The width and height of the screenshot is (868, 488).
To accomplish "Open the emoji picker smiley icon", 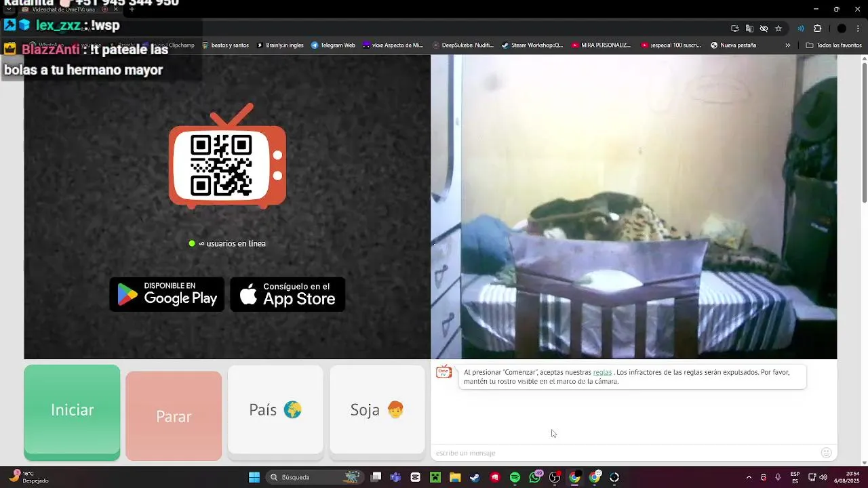I will pos(826,453).
